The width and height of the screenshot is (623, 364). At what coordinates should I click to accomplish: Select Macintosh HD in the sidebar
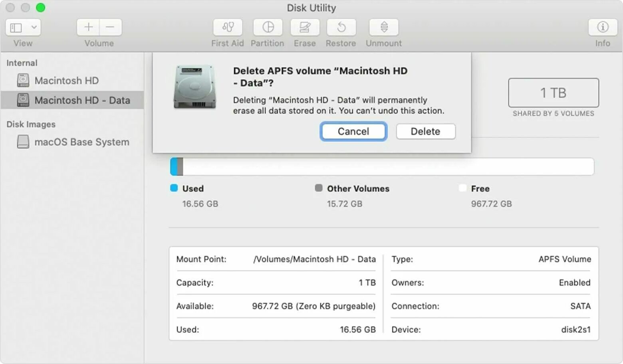point(72,81)
